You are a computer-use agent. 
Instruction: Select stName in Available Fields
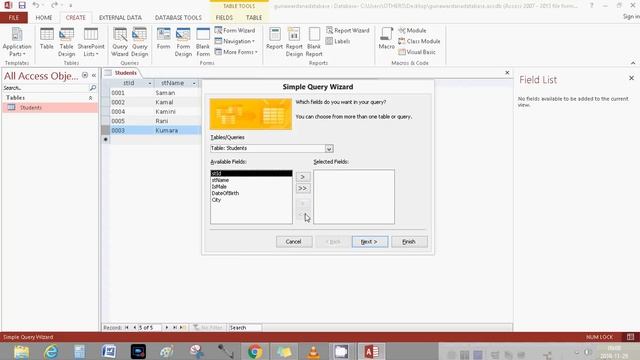220,180
